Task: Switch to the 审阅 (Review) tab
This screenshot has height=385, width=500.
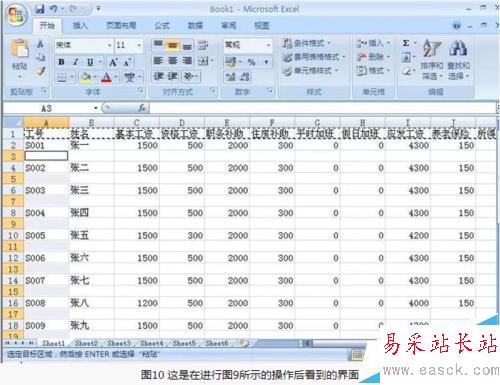Action: 229,25
